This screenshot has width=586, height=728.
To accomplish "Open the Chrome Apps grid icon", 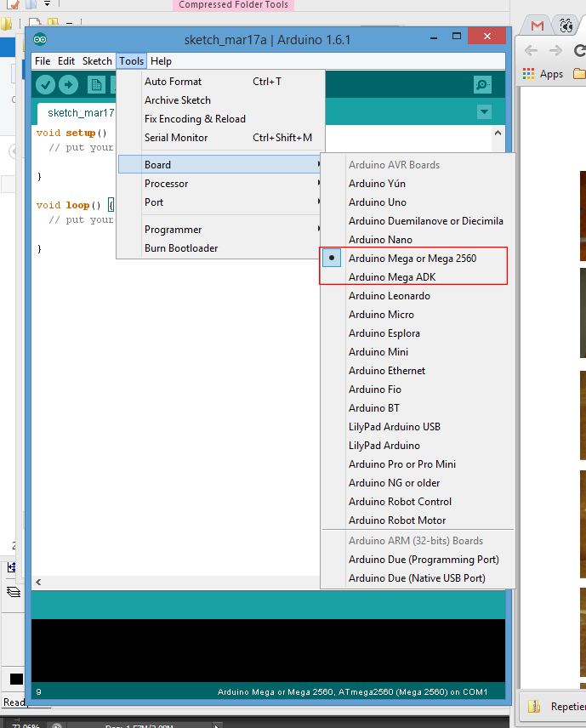I will 529,74.
